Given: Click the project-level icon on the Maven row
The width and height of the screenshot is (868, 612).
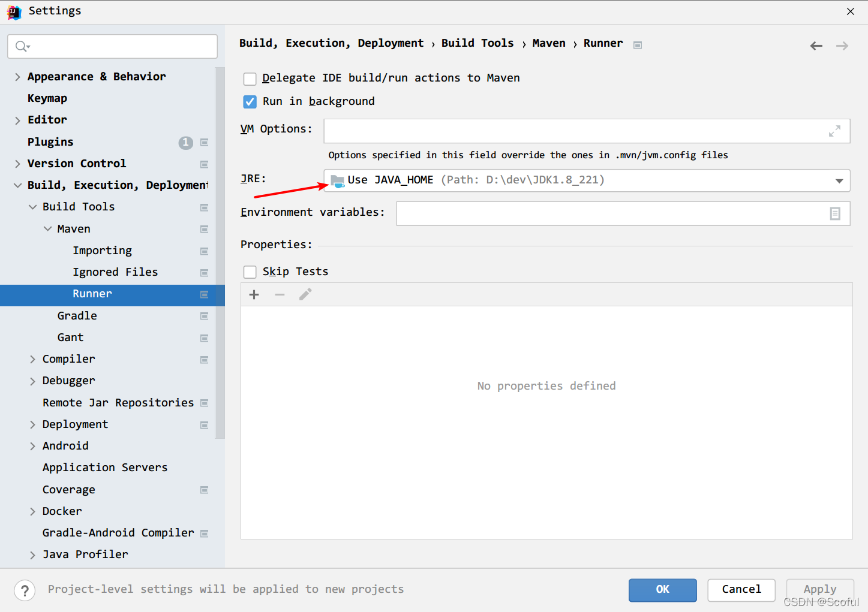Looking at the screenshot, I should click(204, 229).
